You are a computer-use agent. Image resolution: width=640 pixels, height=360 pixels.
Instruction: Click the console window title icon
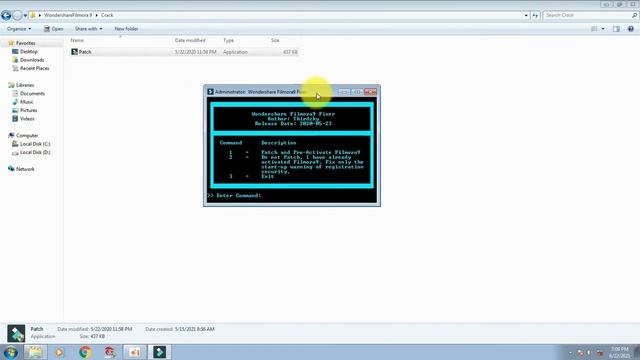click(x=210, y=92)
